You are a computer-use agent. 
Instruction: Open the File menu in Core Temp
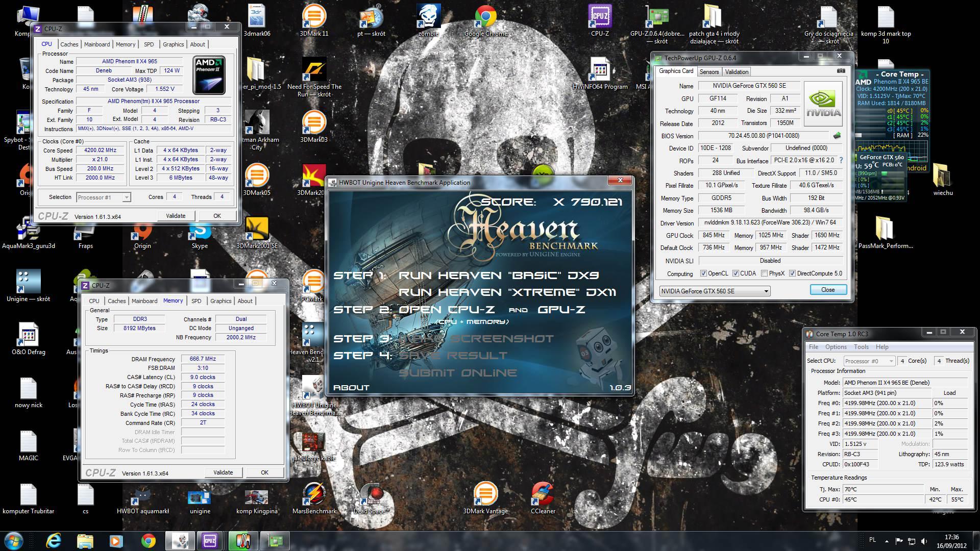pyautogui.click(x=813, y=347)
